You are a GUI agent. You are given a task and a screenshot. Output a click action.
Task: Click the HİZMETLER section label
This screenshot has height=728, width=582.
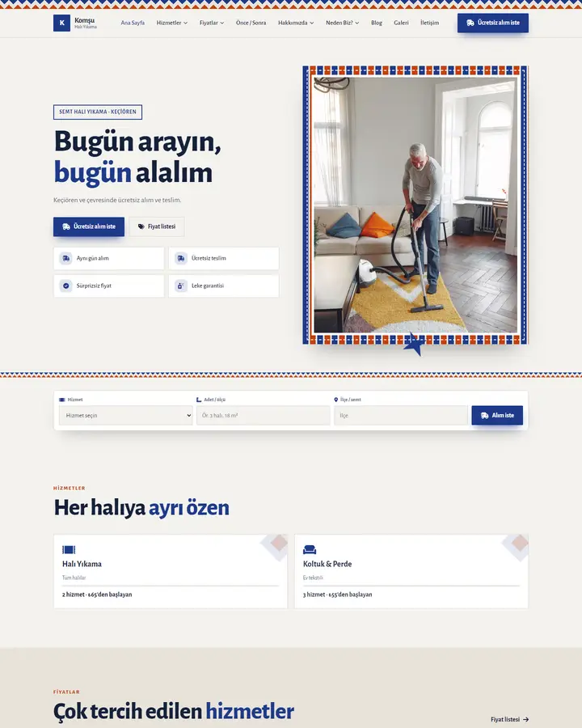70,489
